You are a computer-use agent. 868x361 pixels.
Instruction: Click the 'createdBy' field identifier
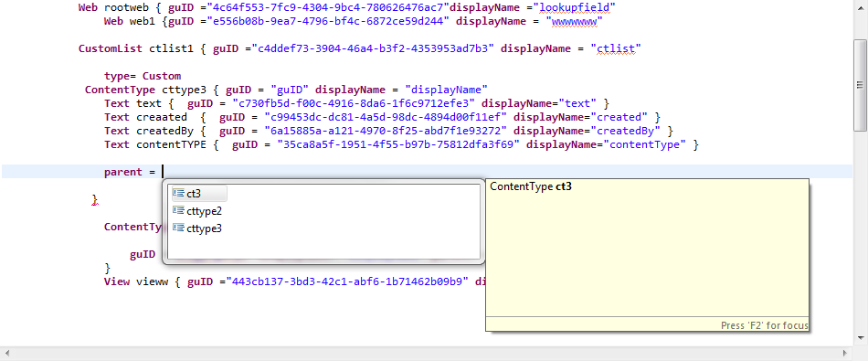(165, 131)
